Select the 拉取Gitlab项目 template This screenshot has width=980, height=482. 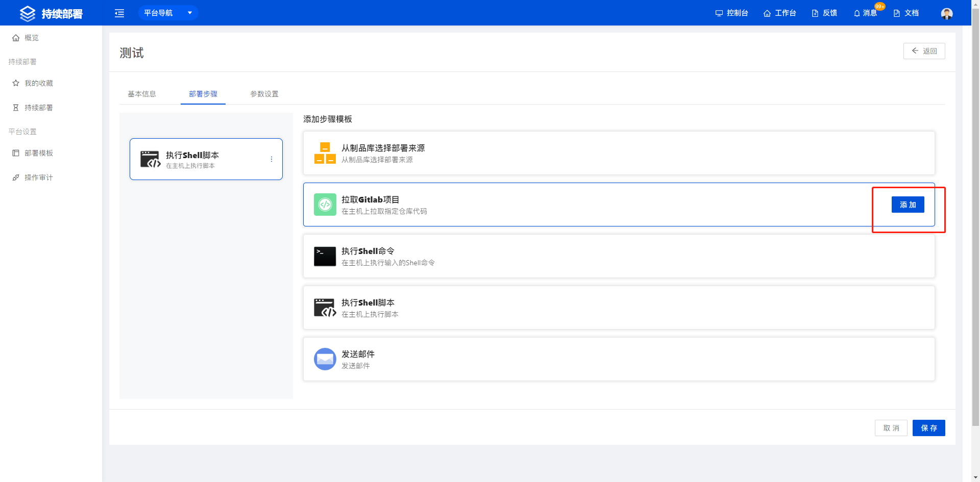pos(619,205)
